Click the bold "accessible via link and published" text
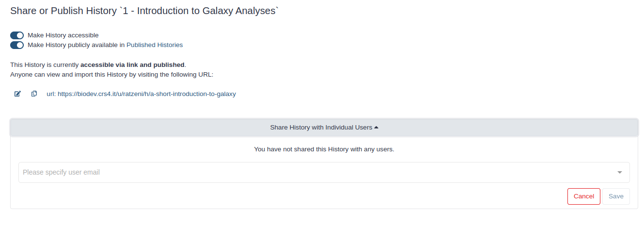Viewport: 644px width, 243px height. click(x=132, y=65)
